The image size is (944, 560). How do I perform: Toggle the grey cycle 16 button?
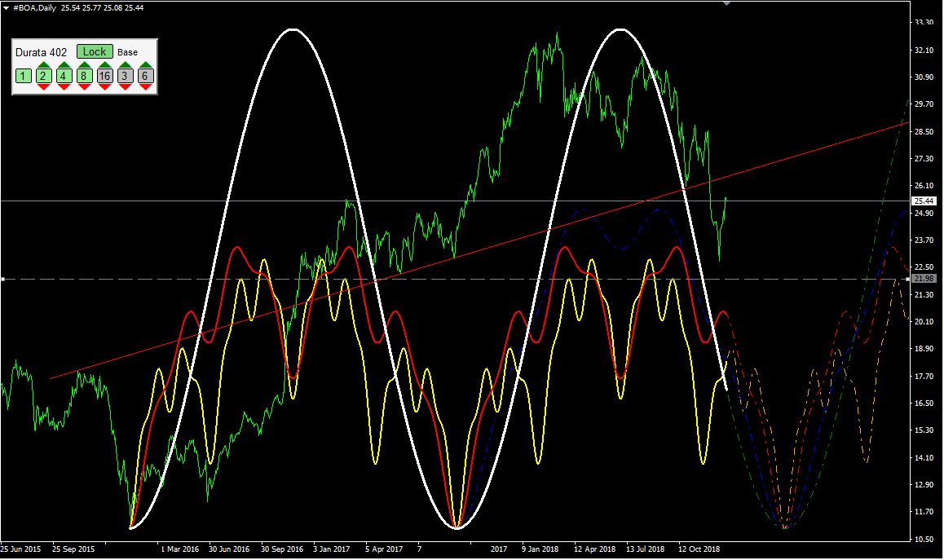click(x=104, y=76)
